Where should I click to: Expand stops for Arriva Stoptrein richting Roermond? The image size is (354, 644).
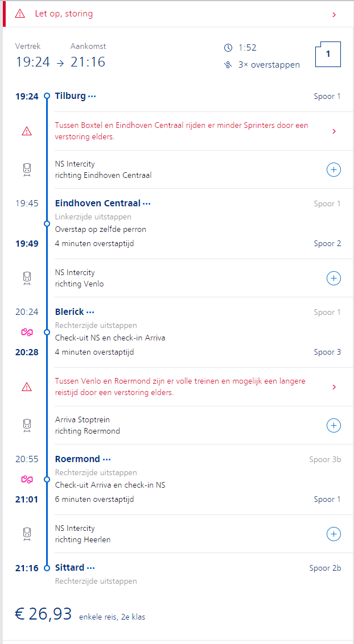click(x=334, y=425)
